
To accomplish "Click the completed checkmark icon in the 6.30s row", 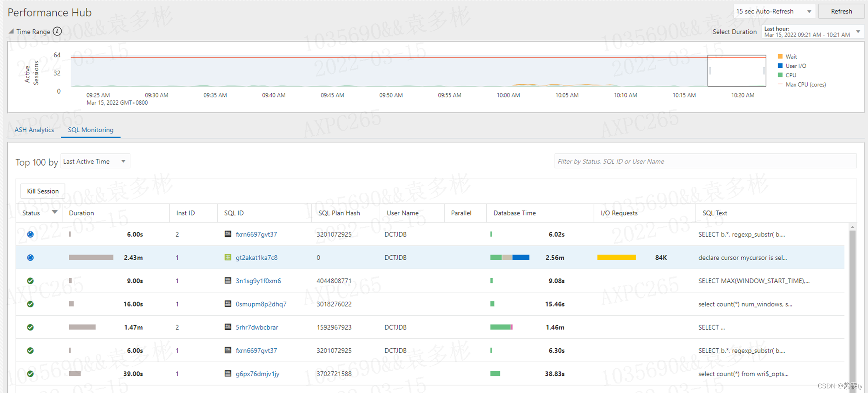I will click(x=30, y=350).
